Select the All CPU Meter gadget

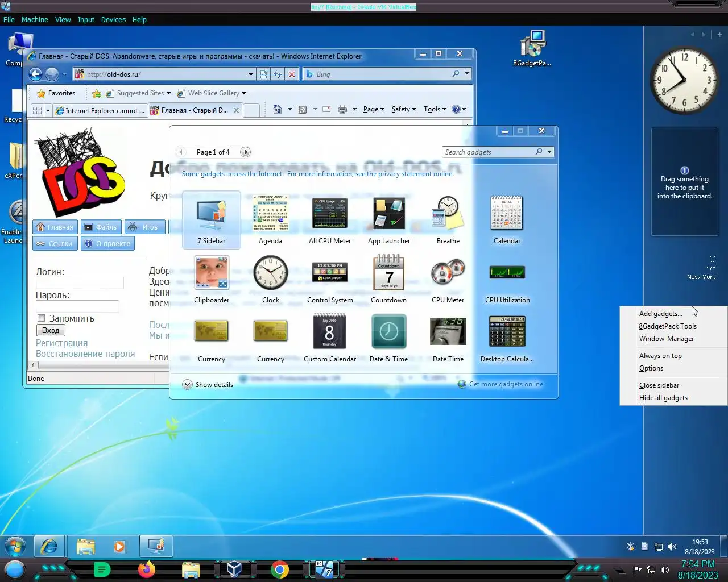click(330, 220)
